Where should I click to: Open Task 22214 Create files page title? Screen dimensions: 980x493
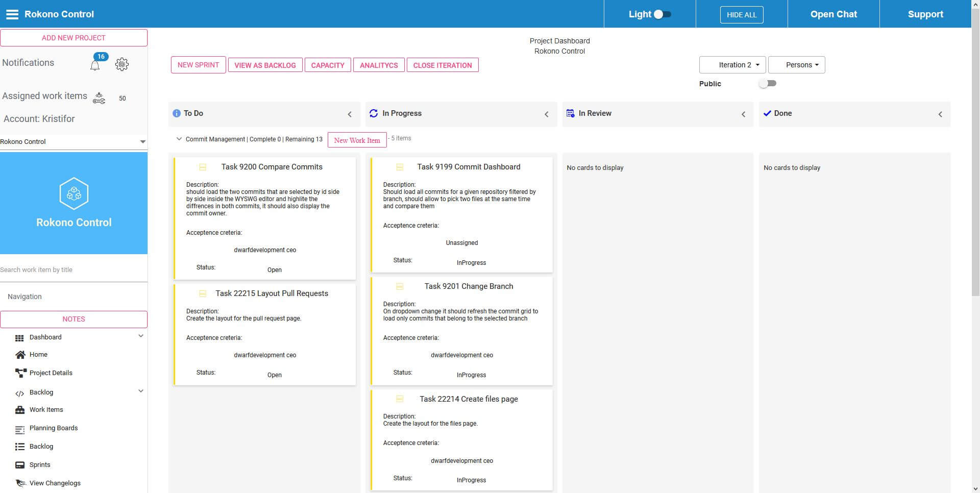(469, 399)
